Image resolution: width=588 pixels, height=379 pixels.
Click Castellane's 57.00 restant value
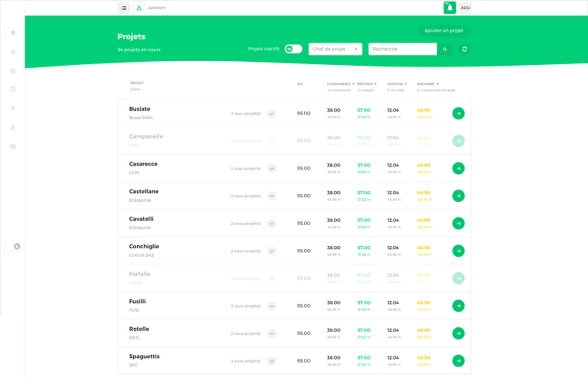(x=364, y=192)
